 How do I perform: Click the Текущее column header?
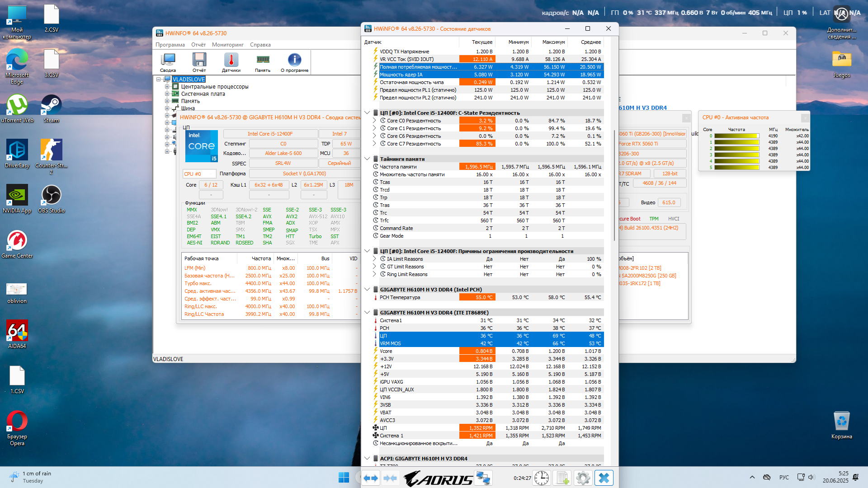(477, 42)
